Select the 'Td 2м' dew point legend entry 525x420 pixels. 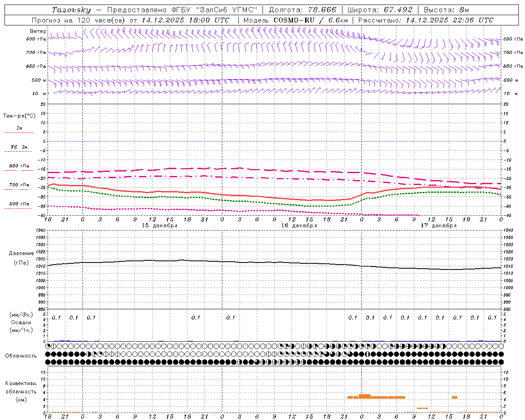[x=19, y=147]
